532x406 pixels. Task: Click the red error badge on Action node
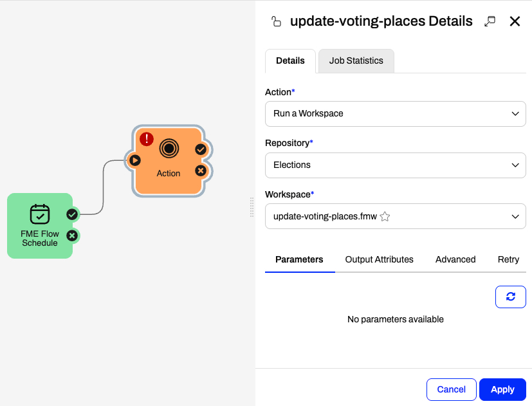click(x=147, y=139)
